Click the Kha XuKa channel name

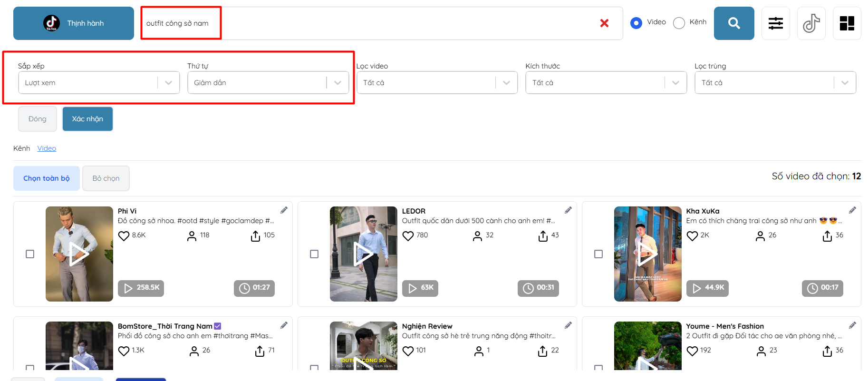pos(703,211)
